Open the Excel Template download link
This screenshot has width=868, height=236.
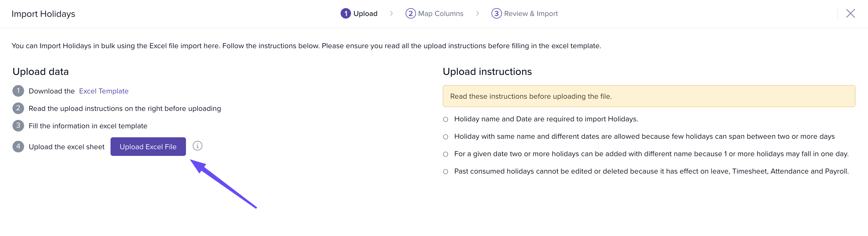[104, 91]
